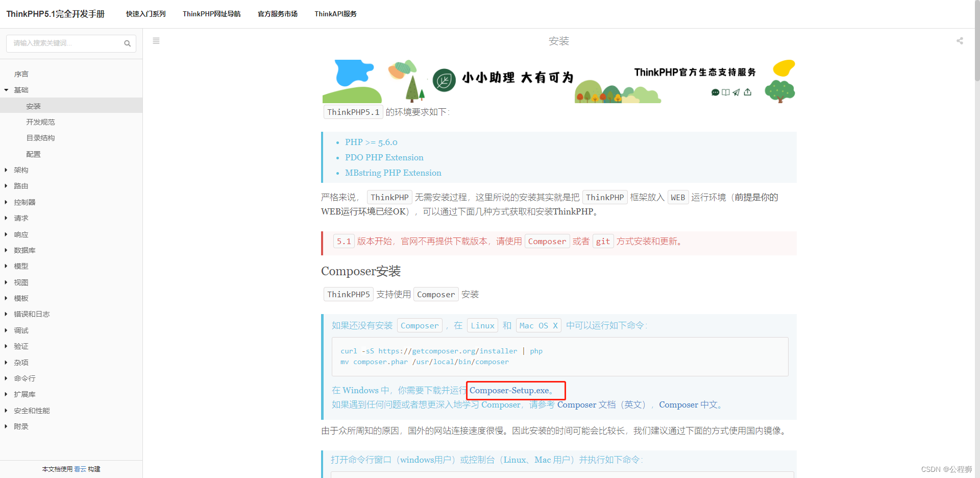980x478 pixels.
Task: Expand the 模板 section
Action: tap(6, 298)
